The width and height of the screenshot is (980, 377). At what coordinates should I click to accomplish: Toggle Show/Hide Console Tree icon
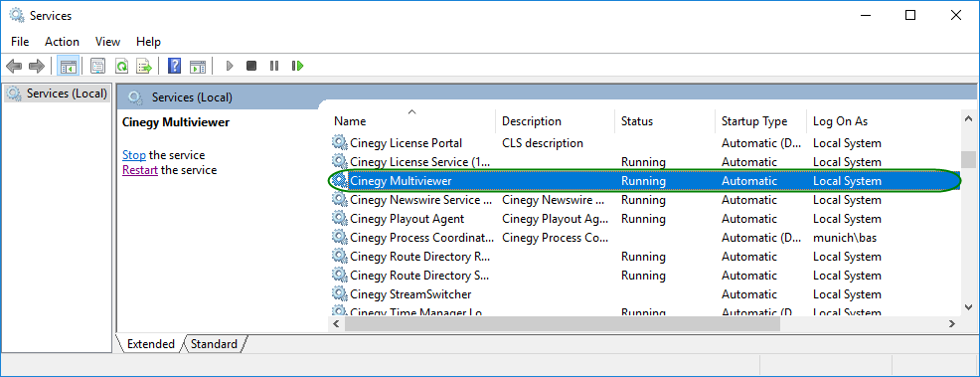[x=69, y=66]
